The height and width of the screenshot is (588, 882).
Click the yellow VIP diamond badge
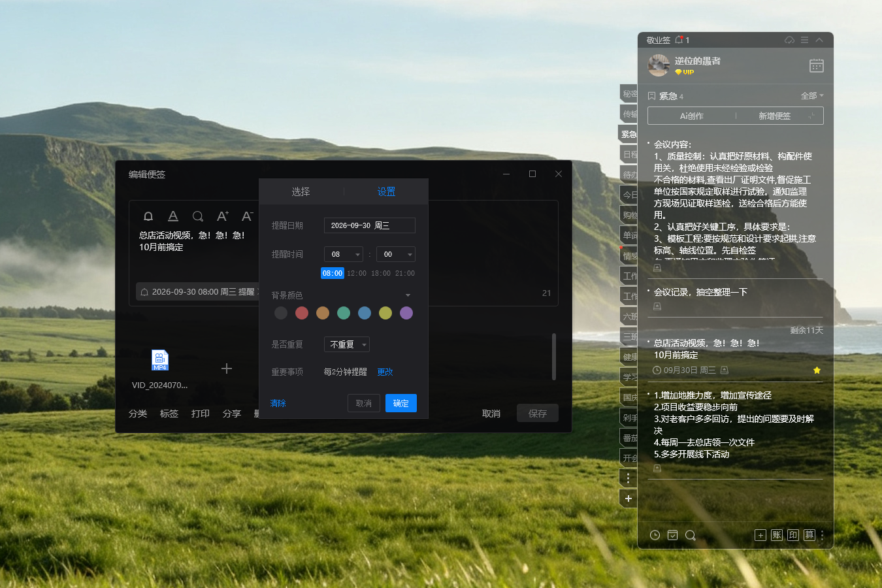point(684,72)
